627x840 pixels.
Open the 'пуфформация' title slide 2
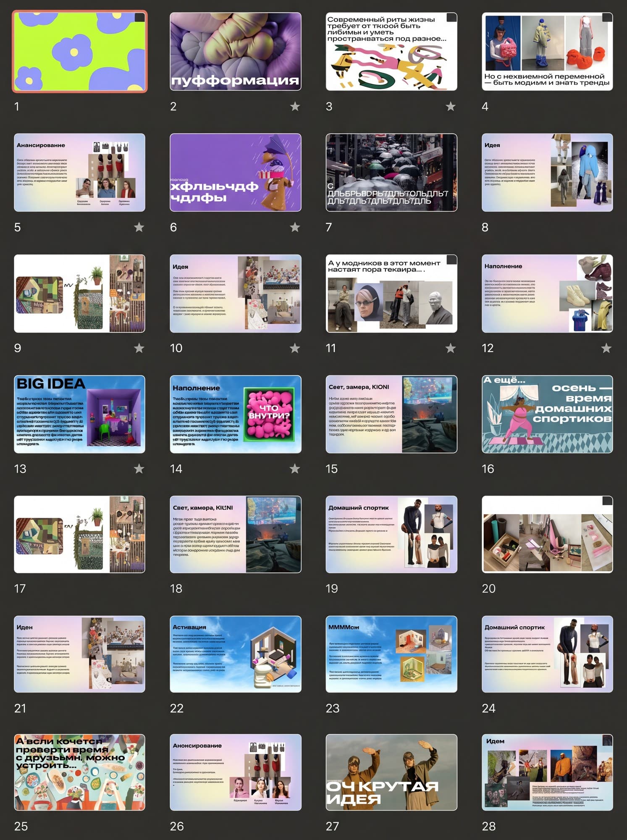(x=236, y=51)
